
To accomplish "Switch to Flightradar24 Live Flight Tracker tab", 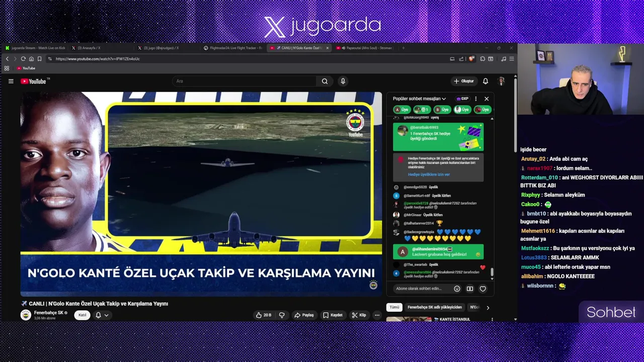I will [232, 48].
